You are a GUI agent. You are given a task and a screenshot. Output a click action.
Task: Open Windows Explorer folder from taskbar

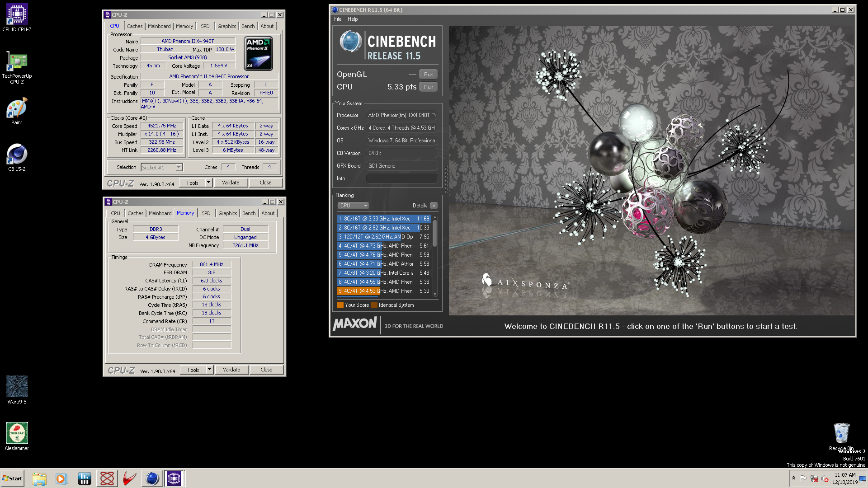coord(39,479)
